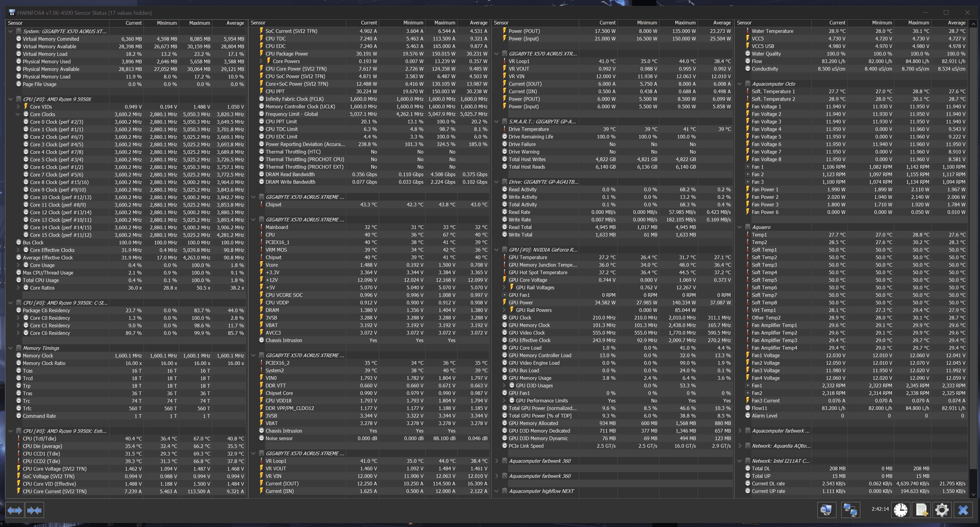
Task: Collapse the Memory Timings group
Action: point(11,348)
